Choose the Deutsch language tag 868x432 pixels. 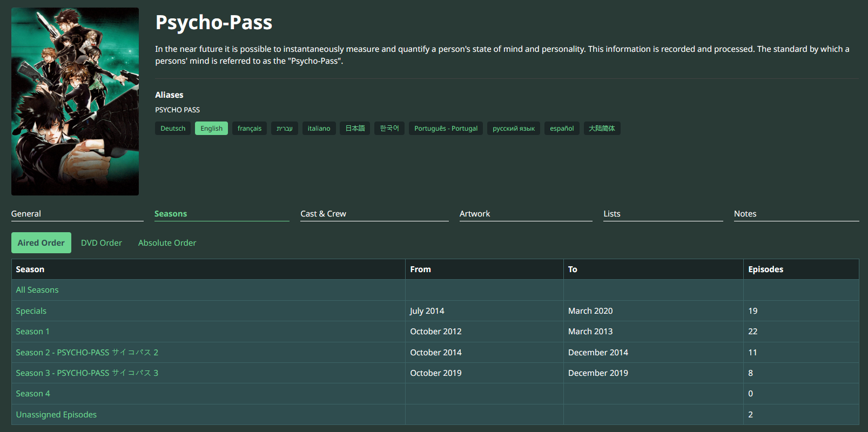coord(173,129)
